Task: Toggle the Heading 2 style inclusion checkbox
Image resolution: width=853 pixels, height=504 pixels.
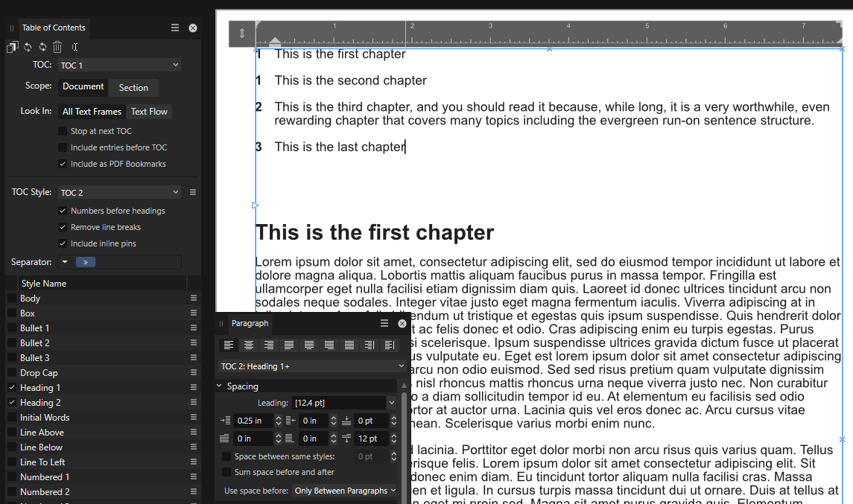Action: 10,402
